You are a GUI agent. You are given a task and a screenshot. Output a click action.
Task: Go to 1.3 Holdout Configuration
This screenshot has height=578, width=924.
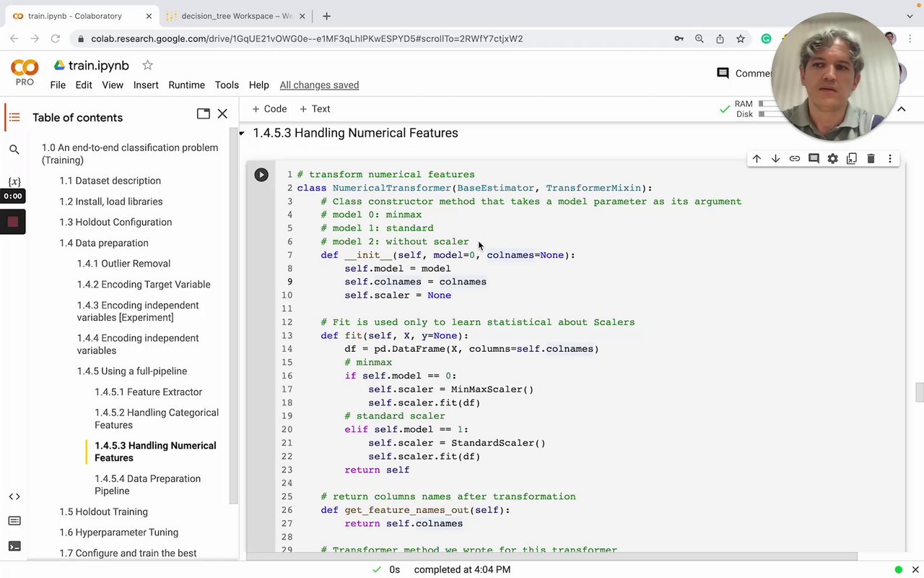coord(115,223)
